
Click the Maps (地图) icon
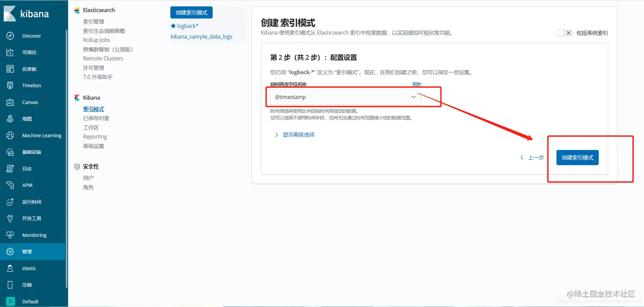10,119
